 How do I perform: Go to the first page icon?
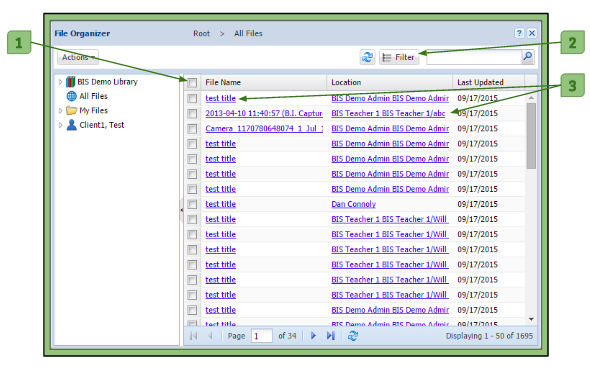pyautogui.click(x=193, y=336)
